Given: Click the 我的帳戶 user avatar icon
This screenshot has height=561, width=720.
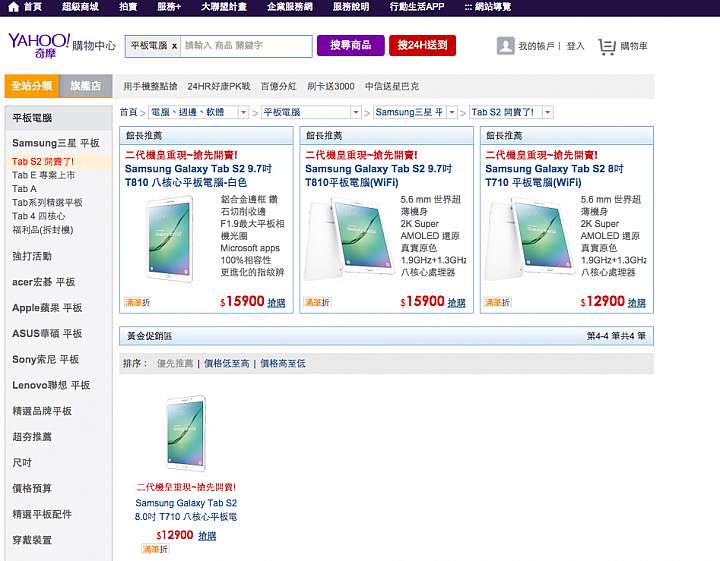Looking at the screenshot, I should (506, 46).
